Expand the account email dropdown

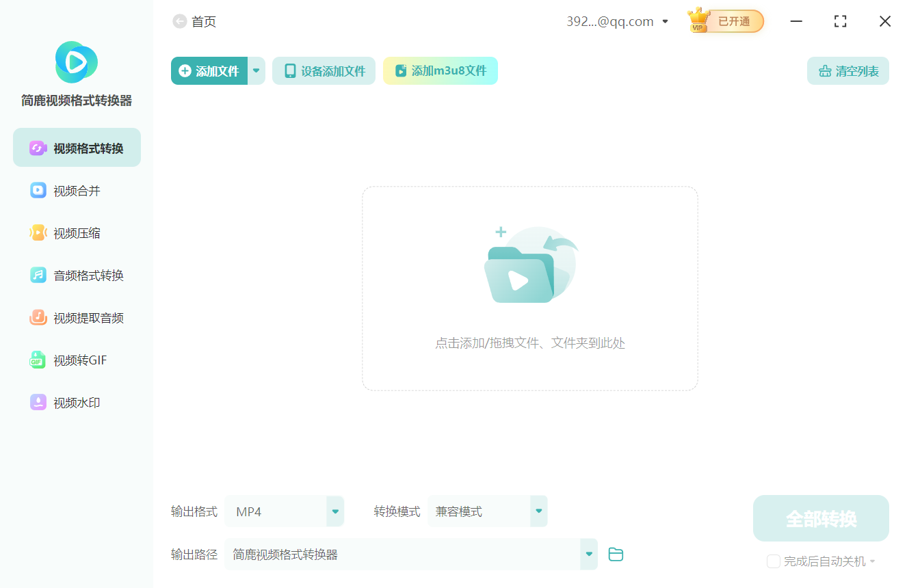click(x=664, y=21)
